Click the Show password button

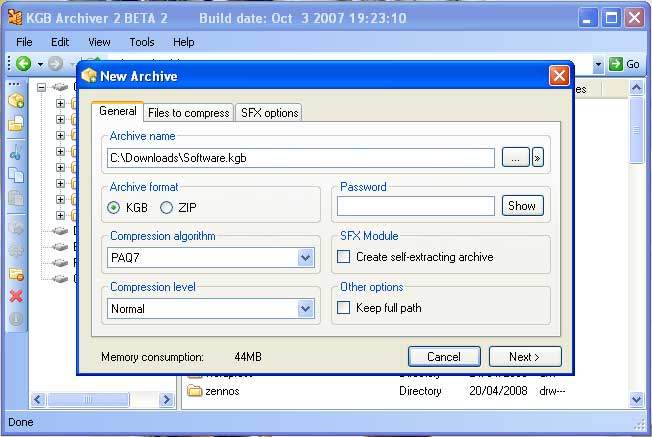click(x=522, y=206)
